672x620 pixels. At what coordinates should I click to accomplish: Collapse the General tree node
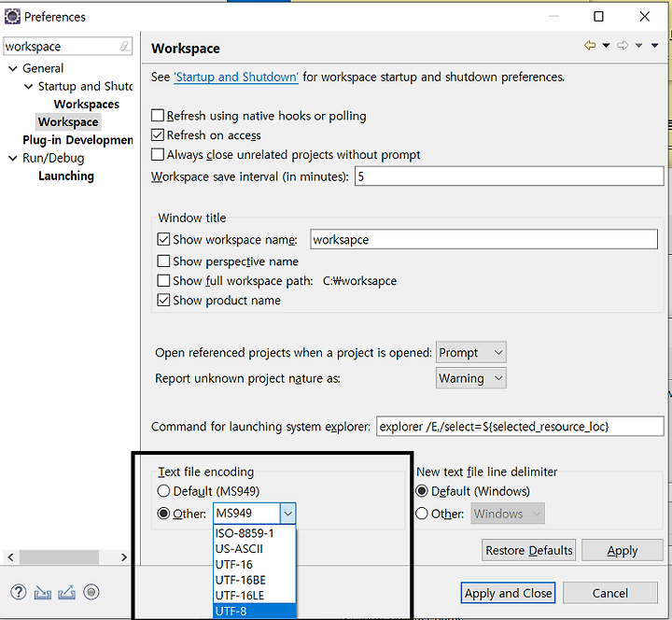(x=13, y=68)
